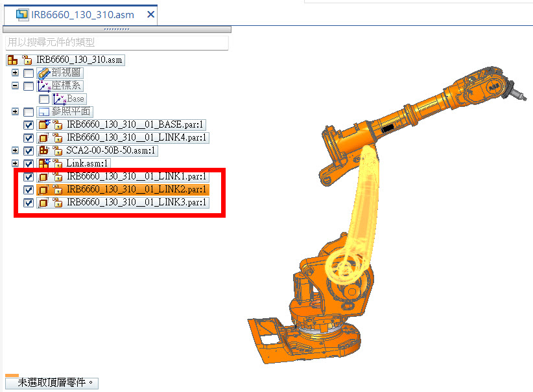Click the subassembly icon of SCA2-00-50B-50.asm:1
This screenshot has width=533, height=392.
(44, 150)
